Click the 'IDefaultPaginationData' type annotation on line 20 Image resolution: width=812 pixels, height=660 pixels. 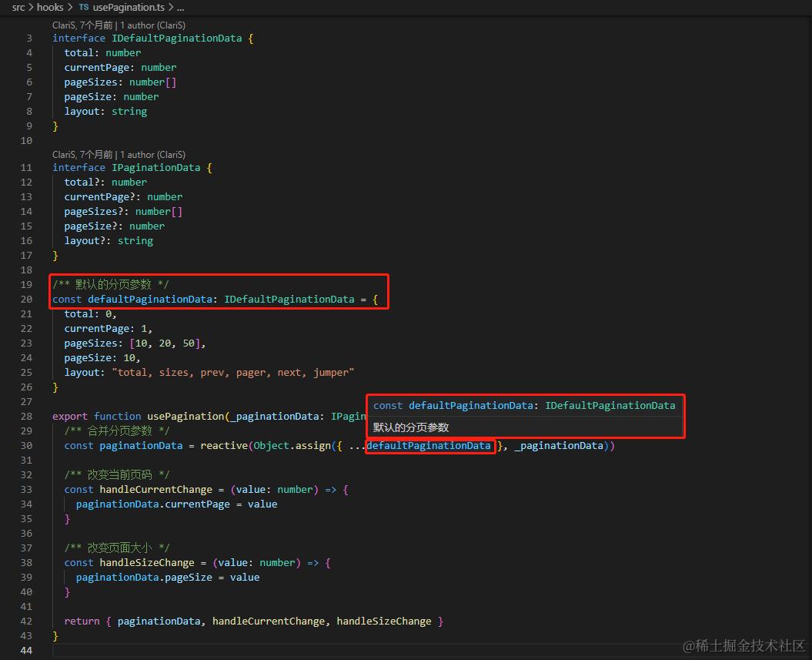[x=289, y=299]
